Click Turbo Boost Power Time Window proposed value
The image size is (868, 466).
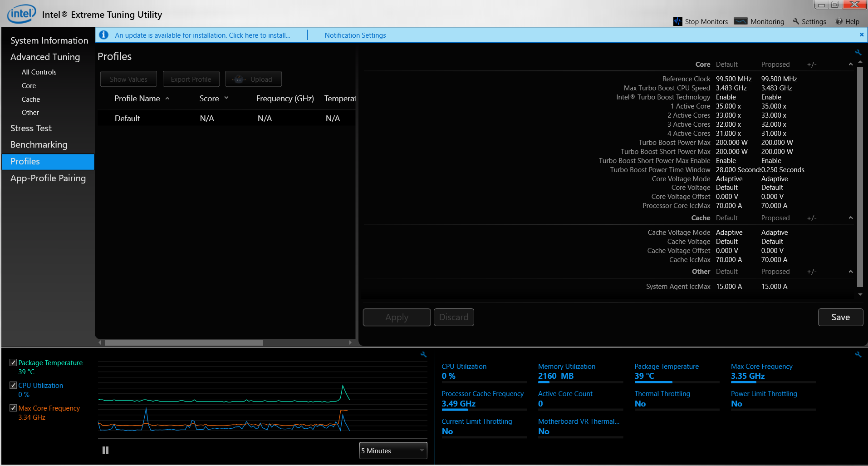click(x=783, y=170)
